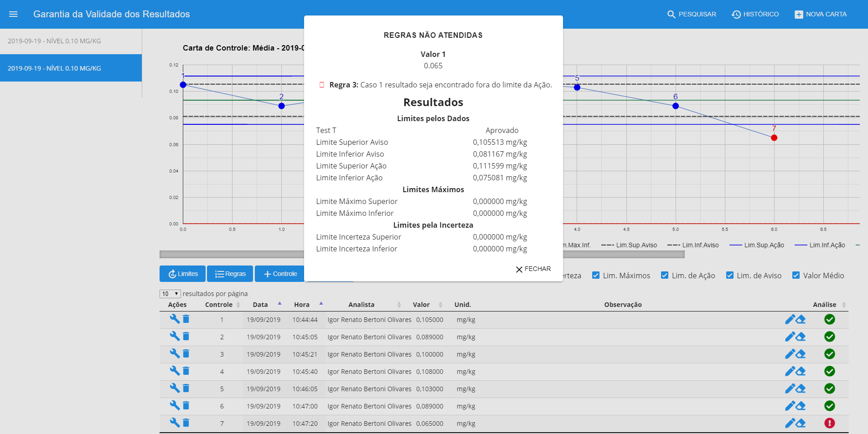Open the hamburger navigation menu
The image size is (868, 434).
point(13,14)
